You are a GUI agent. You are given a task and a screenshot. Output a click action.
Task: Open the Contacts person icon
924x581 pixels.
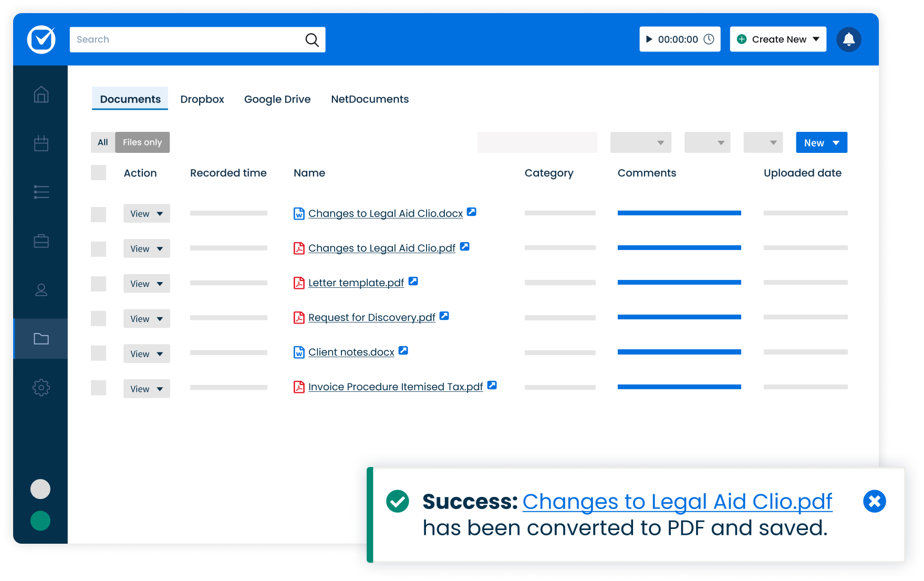point(40,290)
